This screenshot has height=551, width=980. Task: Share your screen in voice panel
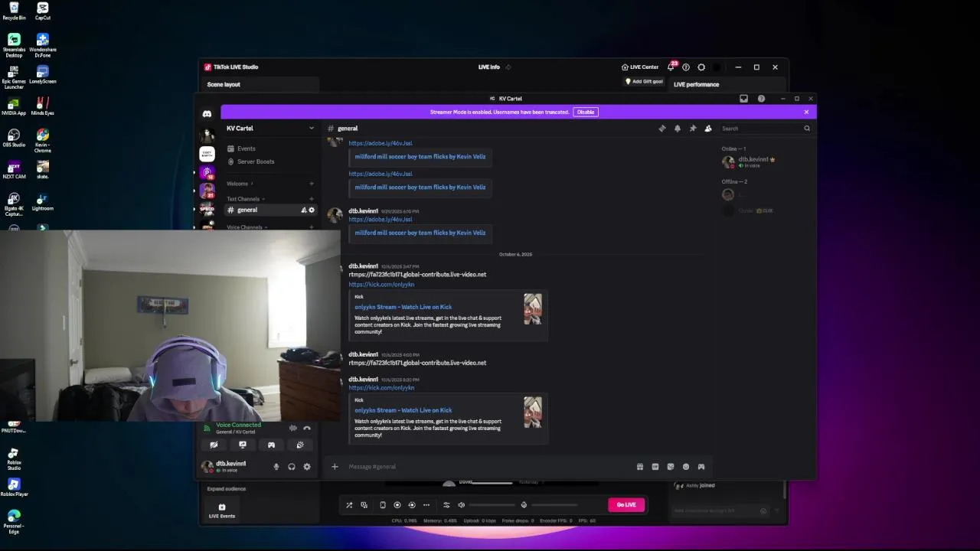pos(243,445)
